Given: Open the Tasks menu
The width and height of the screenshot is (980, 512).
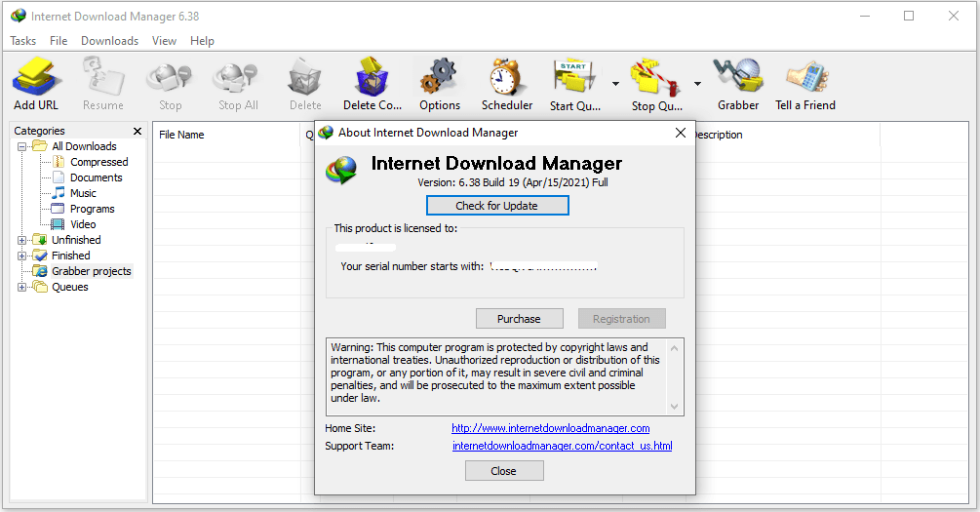Looking at the screenshot, I should (x=23, y=41).
